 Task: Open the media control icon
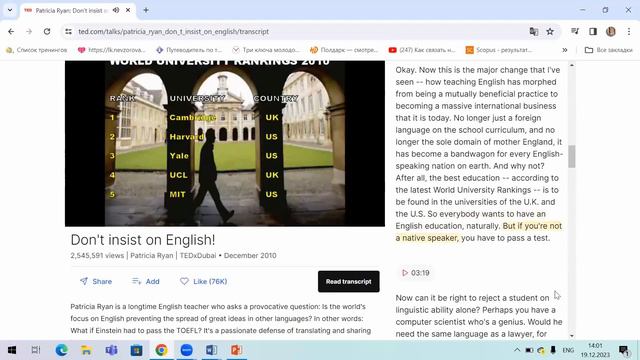point(575,31)
